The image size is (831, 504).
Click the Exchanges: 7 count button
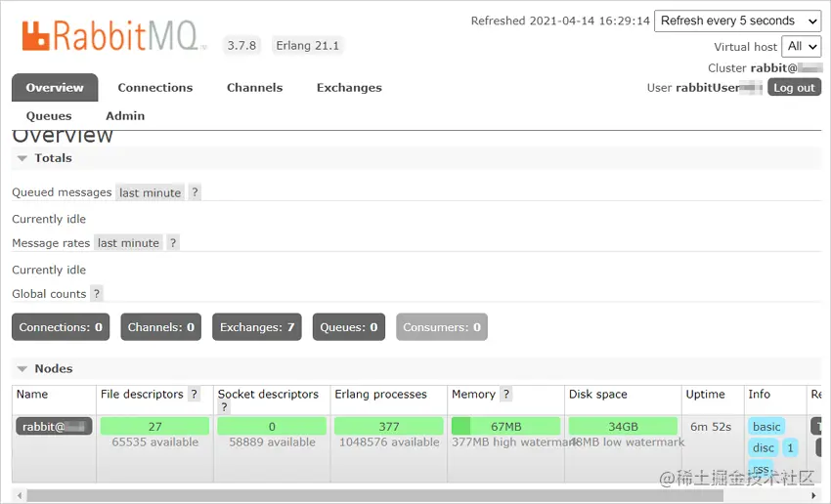(x=257, y=327)
